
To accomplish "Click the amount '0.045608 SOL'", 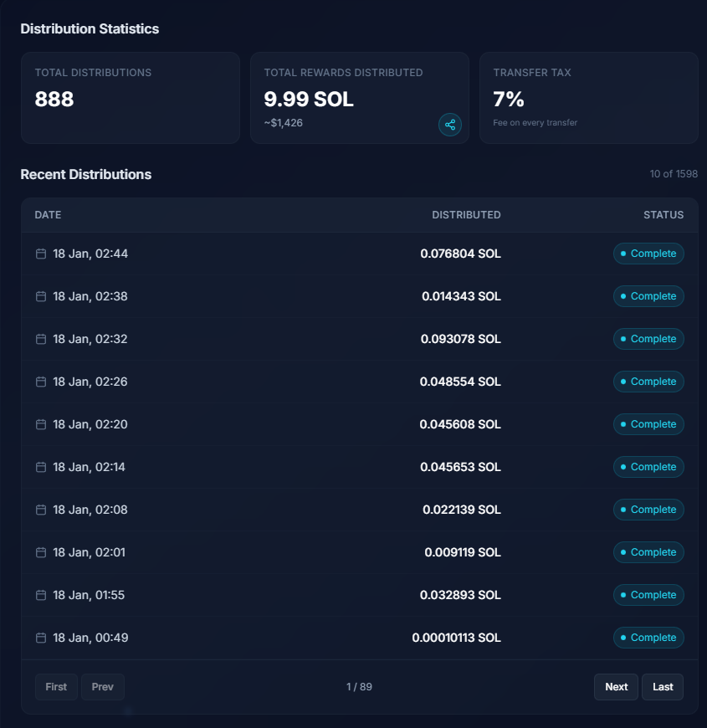I will [460, 424].
